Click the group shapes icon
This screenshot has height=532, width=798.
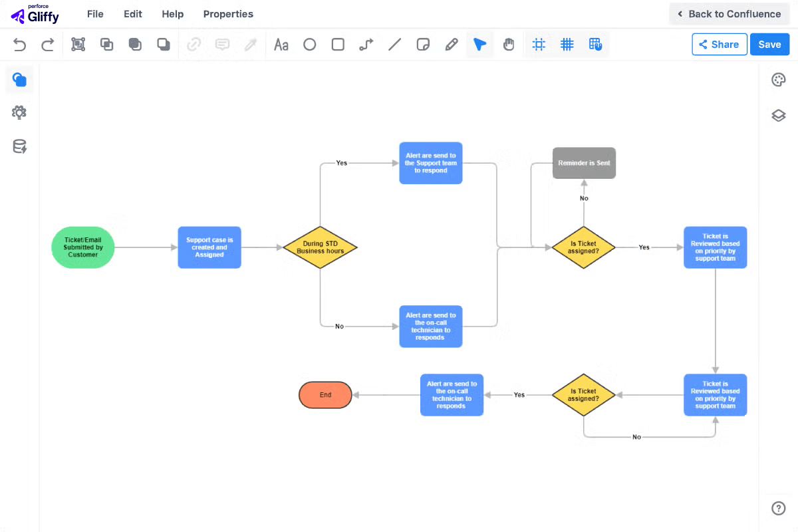78,45
